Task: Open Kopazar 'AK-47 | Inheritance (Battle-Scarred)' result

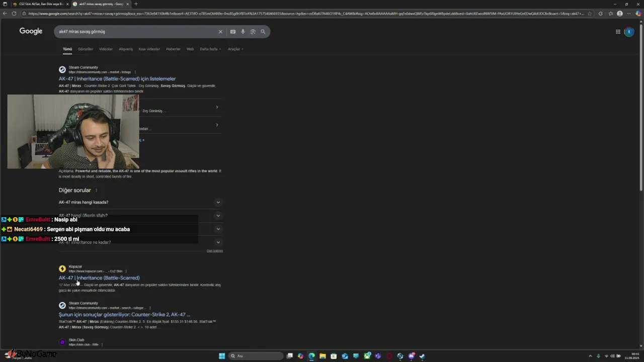Action: point(99,278)
